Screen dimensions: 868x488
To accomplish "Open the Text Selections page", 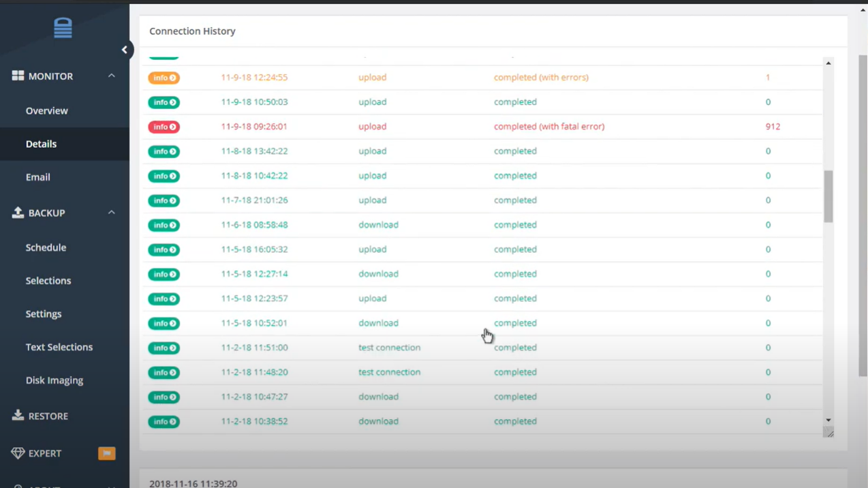I will click(x=59, y=347).
